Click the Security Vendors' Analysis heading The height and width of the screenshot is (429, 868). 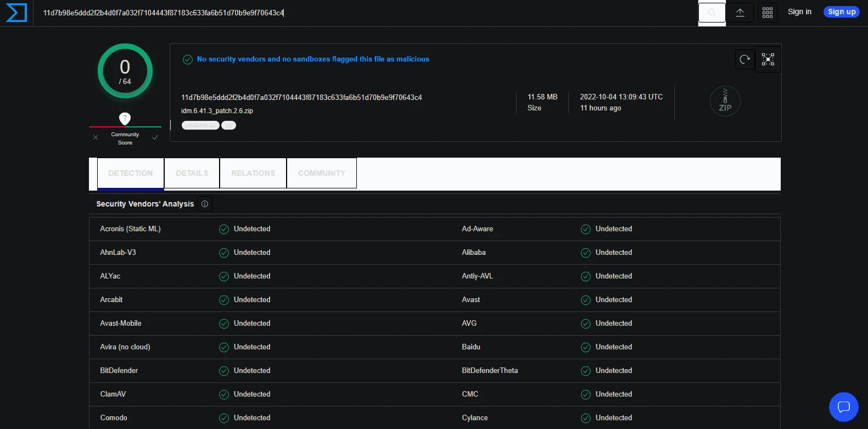[145, 204]
